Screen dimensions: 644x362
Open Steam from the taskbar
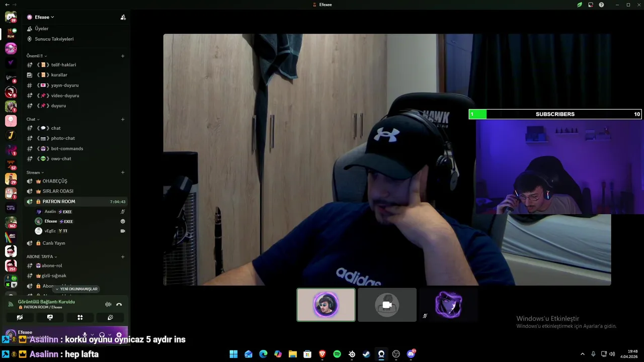click(x=367, y=354)
